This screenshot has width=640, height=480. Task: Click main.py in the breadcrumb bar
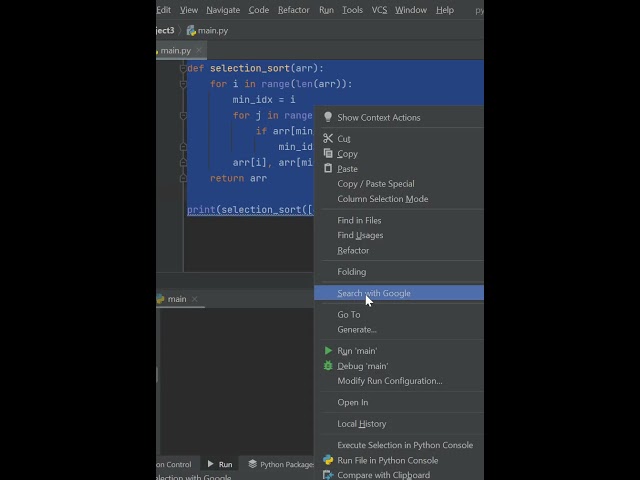pyautogui.click(x=213, y=31)
